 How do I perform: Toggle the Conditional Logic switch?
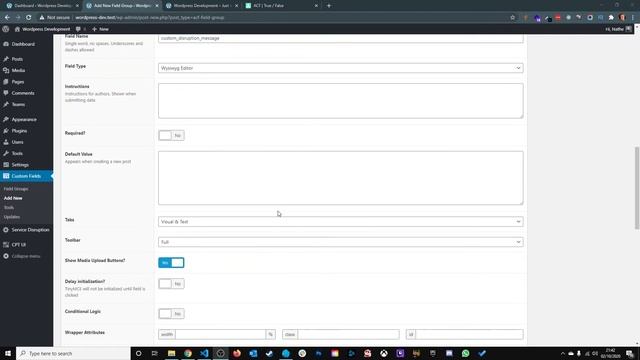(171, 314)
